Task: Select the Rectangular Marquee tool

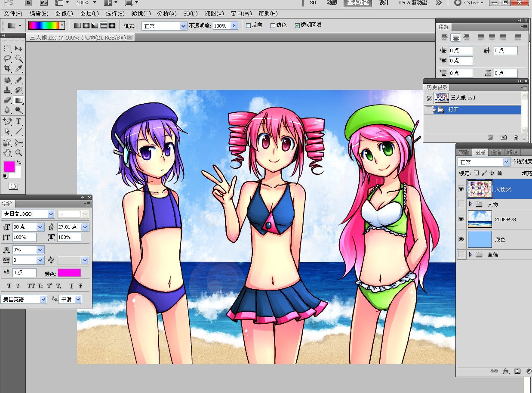Action: click(x=7, y=48)
